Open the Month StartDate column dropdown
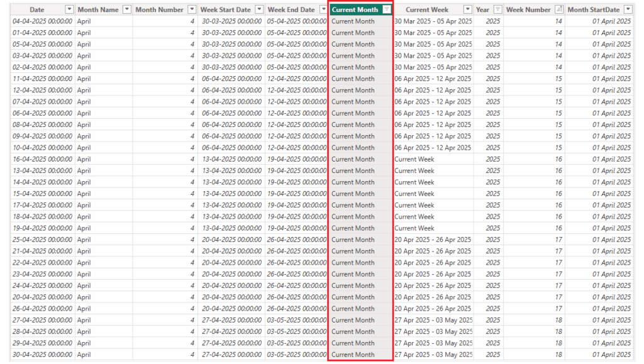 pos(628,9)
